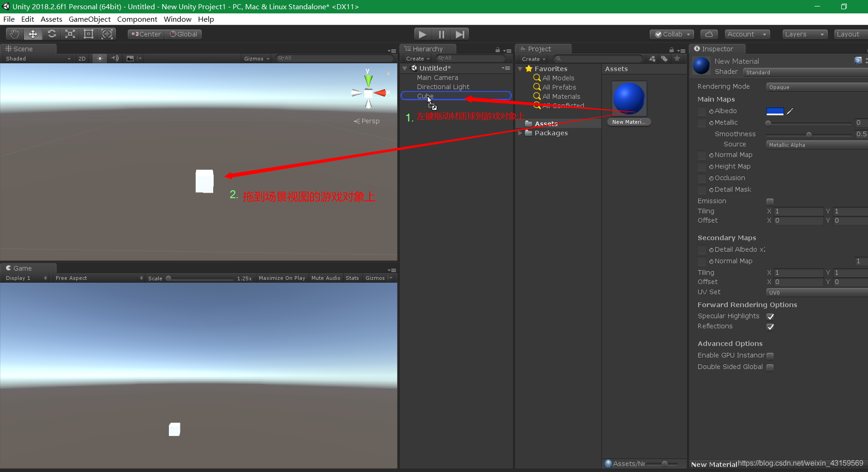Select the Hand tool
This screenshot has width=868, height=472.
pyautogui.click(x=15, y=34)
